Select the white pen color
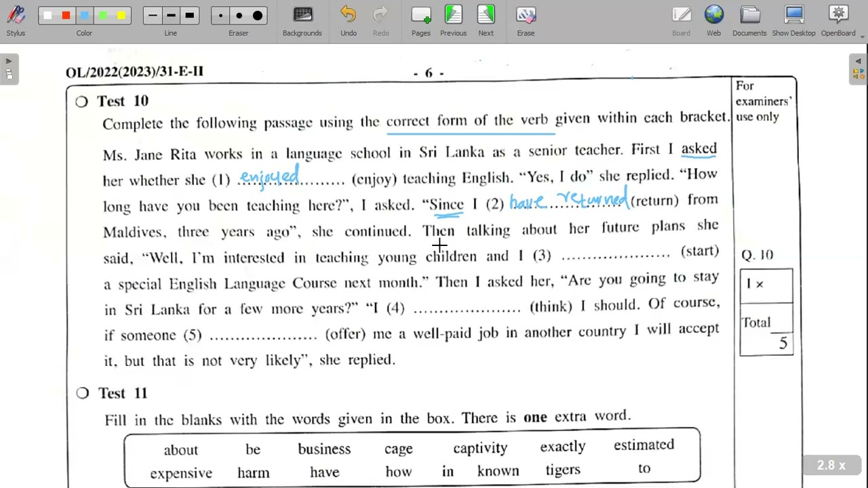This screenshot has height=488, width=868. (47, 16)
